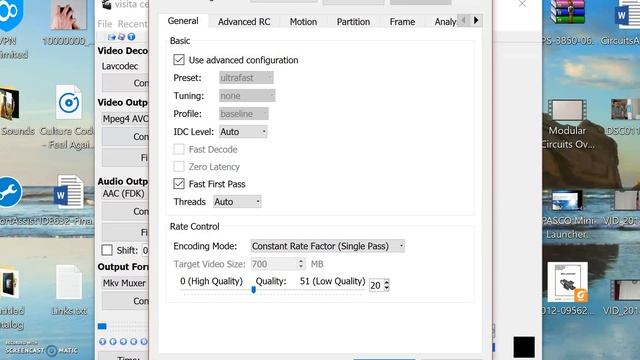This screenshot has height=360, width=640.
Task: Open the Encoding Mode dropdown
Action: pyautogui.click(x=328, y=246)
